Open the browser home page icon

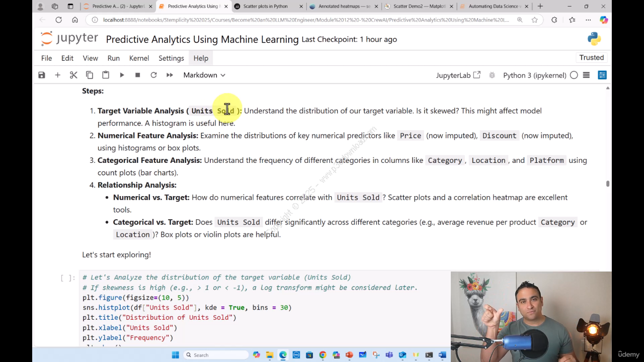pos(75,20)
